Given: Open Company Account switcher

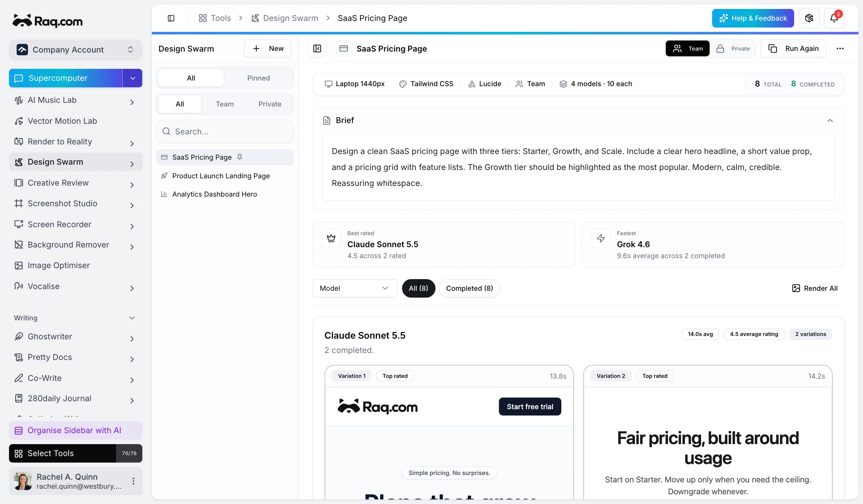Looking at the screenshot, I should click(x=75, y=50).
